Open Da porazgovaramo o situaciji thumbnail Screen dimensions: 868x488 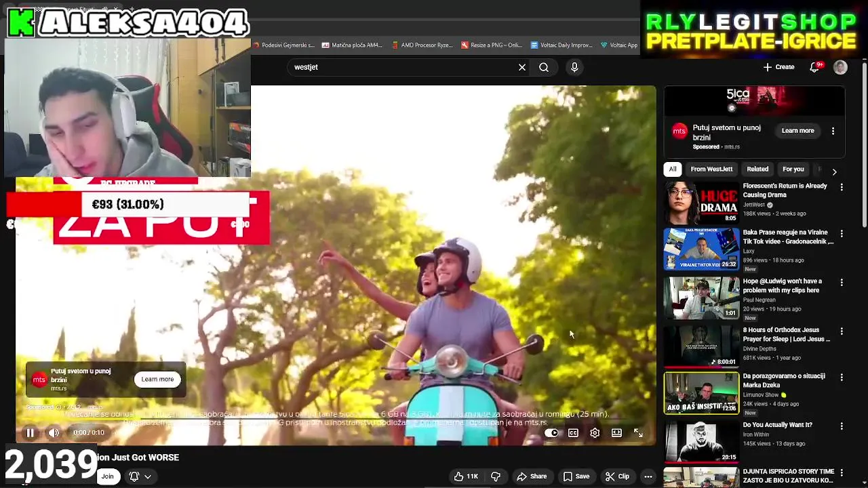tap(701, 392)
